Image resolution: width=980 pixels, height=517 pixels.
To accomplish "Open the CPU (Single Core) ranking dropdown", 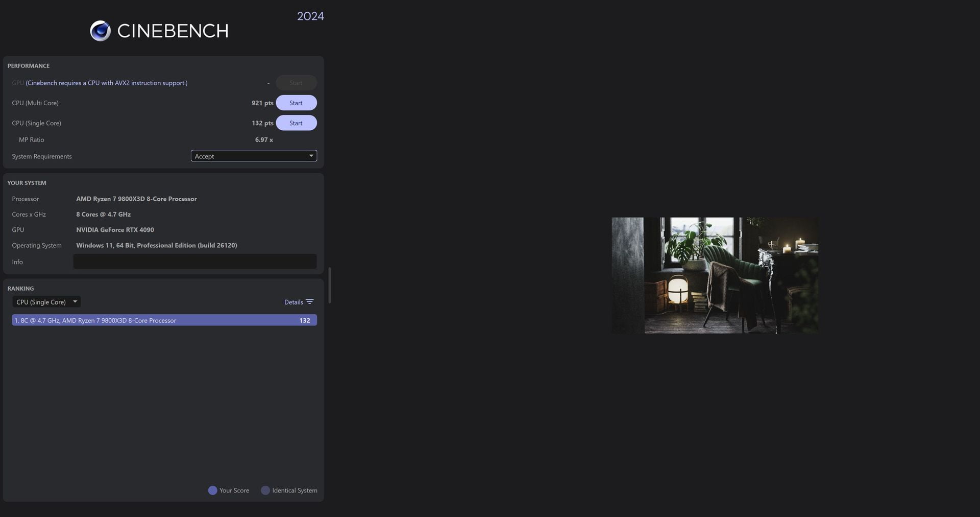I will 46,302.
